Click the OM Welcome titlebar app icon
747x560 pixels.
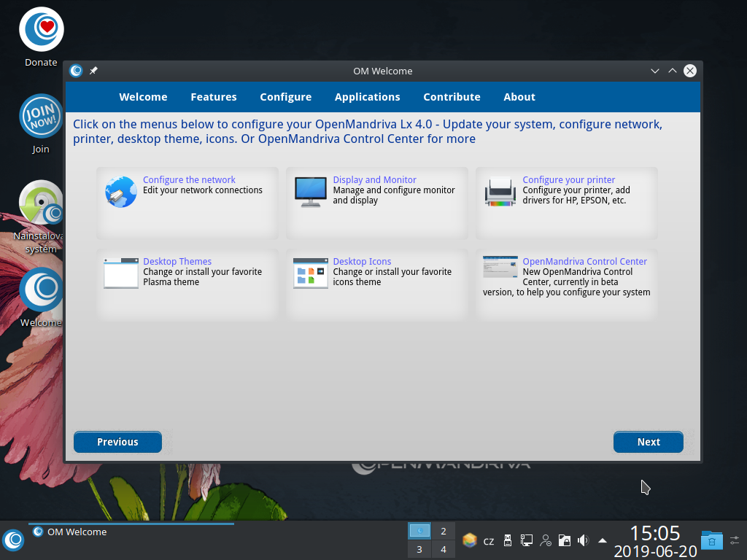pyautogui.click(x=76, y=71)
